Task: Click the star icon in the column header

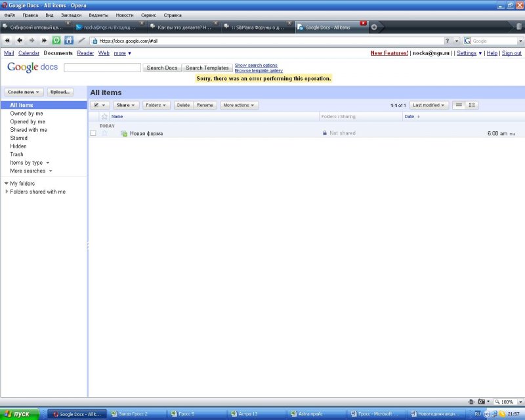Action: point(104,117)
